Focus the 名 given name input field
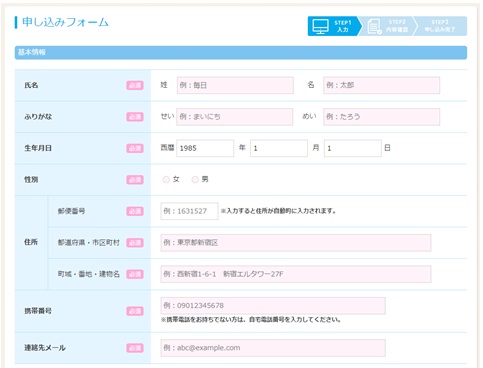This screenshot has width=483, height=368. 381,85
